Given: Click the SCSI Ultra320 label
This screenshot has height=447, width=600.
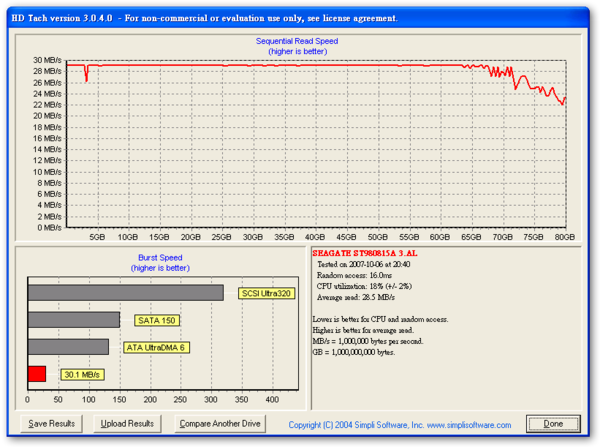Looking at the screenshot, I should (x=266, y=294).
